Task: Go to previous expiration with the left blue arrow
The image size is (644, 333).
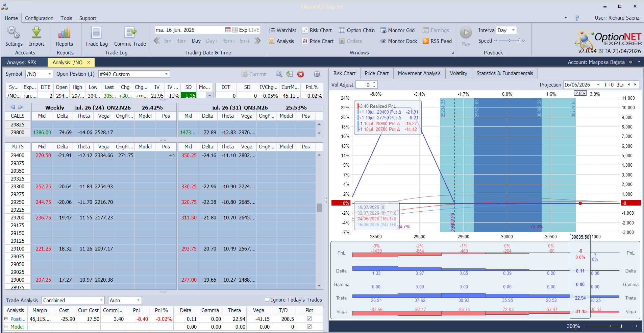Action: click(13, 107)
